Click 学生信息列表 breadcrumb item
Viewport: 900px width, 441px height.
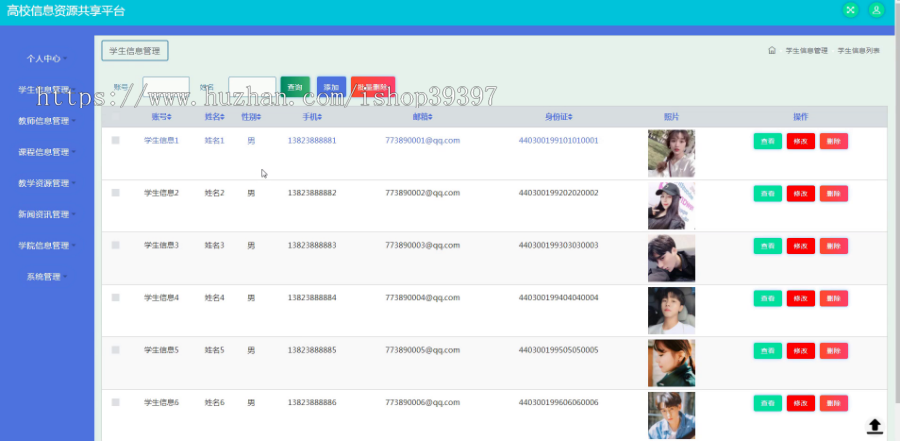coord(859,51)
